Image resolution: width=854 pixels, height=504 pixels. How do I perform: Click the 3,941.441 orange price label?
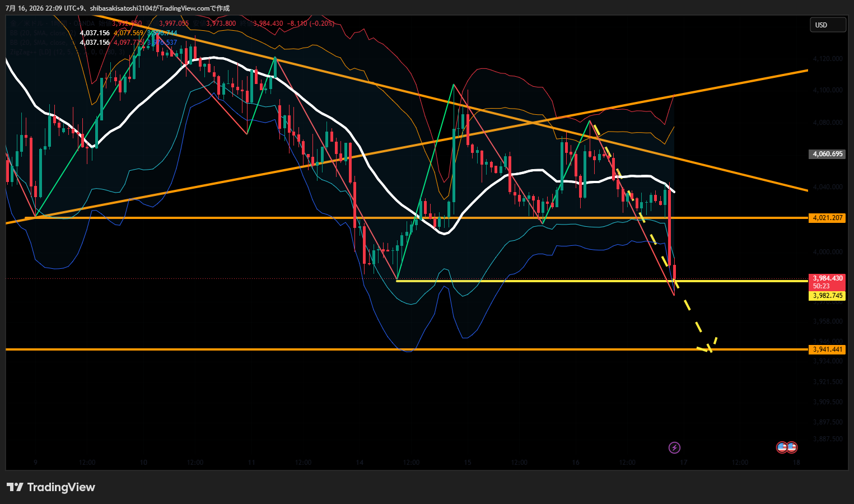[x=827, y=349]
